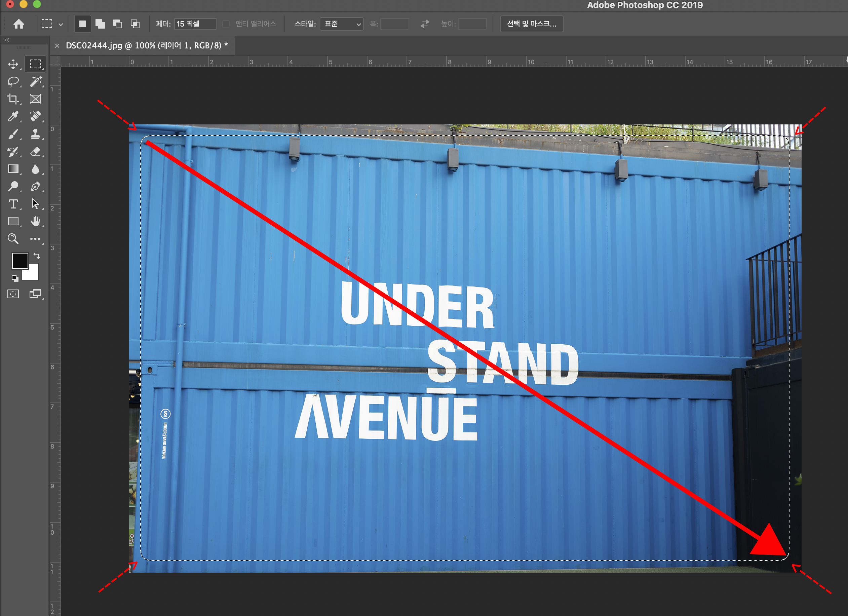Select the Magic Wand tool
The image size is (848, 616).
point(36,81)
